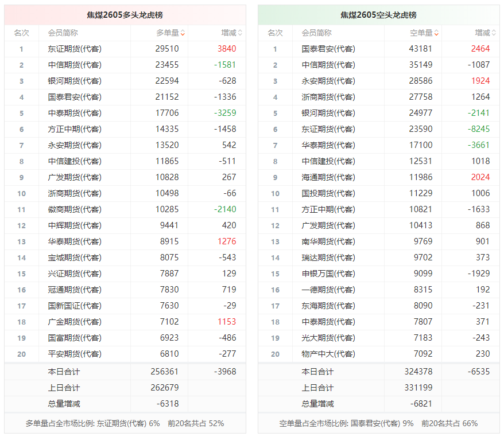Image resolution: width=504 pixels, height=437 pixels.
Task: Click red change value 2024
Action: coord(480,177)
